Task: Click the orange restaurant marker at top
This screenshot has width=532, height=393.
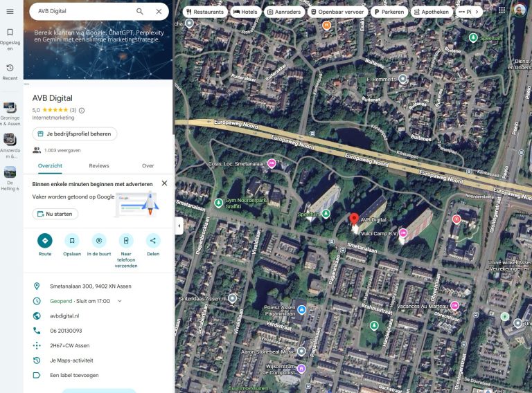Action: (326, 26)
